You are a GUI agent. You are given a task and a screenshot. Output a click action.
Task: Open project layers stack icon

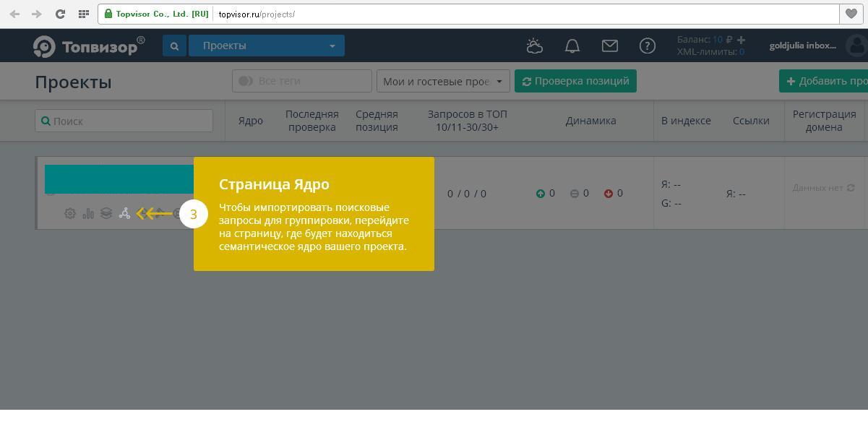point(106,213)
